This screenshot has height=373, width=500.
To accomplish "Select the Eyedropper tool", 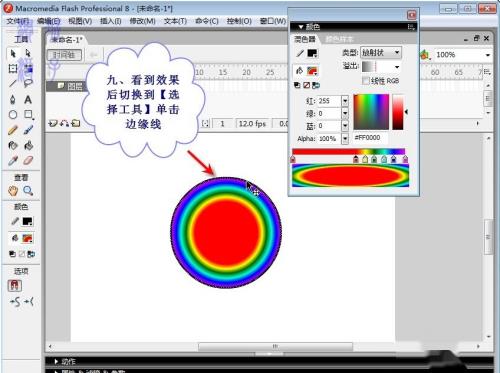I will 13,161.
